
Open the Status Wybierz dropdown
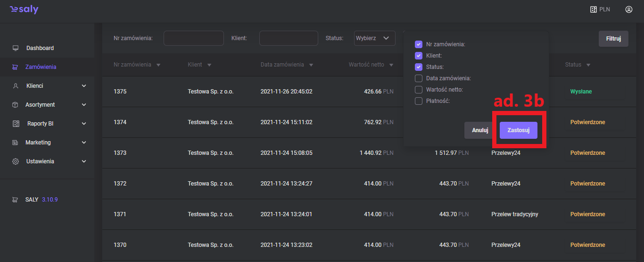(374, 38)
